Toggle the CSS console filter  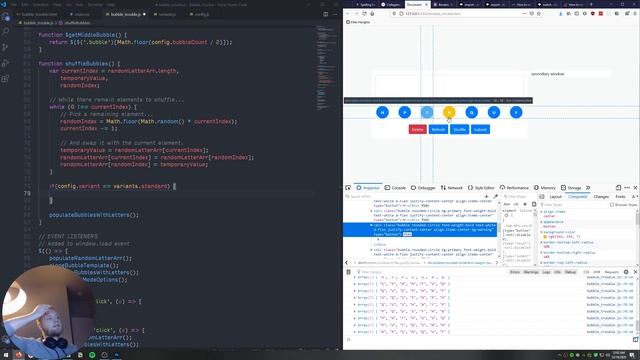click(586, 272)
